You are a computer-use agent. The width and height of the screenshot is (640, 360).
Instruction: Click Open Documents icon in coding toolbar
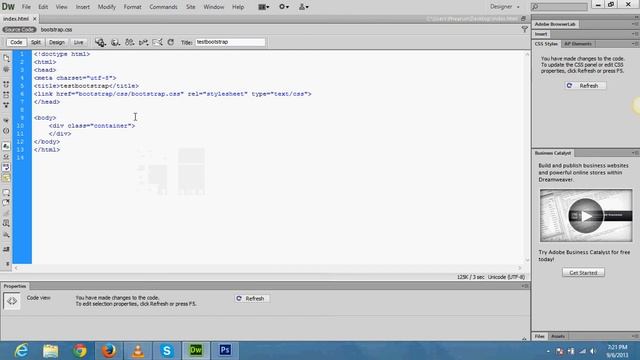[6, 58]
